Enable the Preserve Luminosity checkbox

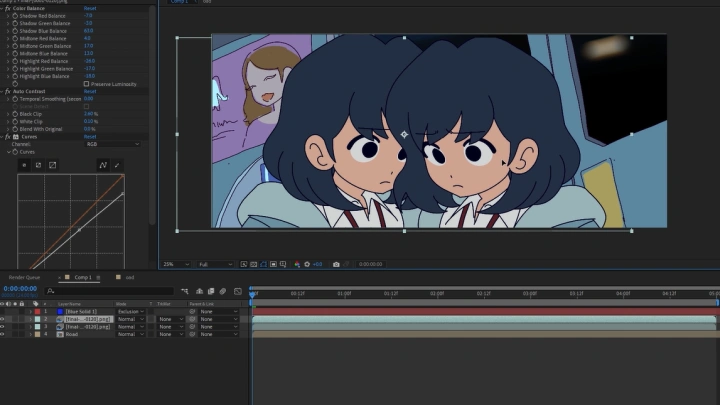click(86, 84)
